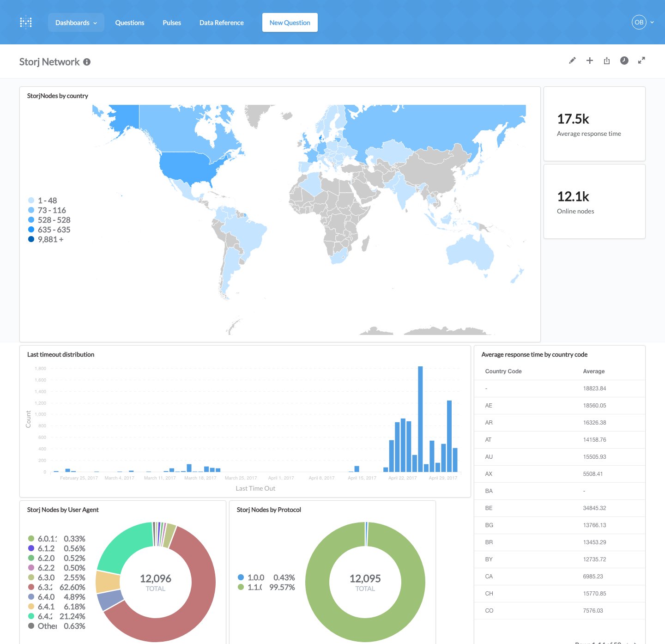Open Data Reference
The image size is (665, 644).
coord(222,23)
